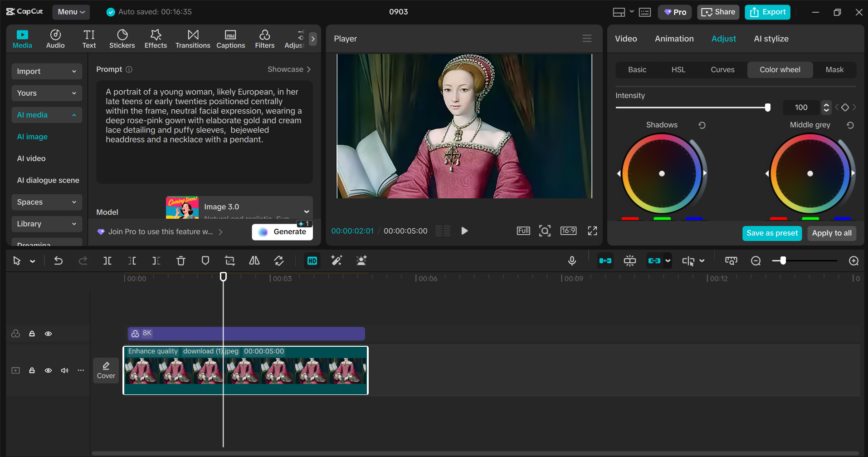Select the Filters panel icon
This screenshot has width=868, height=457.
(x=264, y=38)
